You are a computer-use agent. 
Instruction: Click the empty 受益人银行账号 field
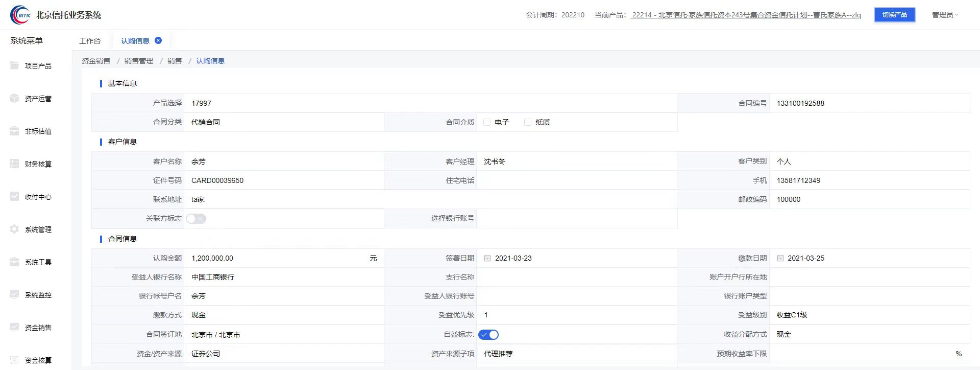pyautogui.click(x=577, y=296)
